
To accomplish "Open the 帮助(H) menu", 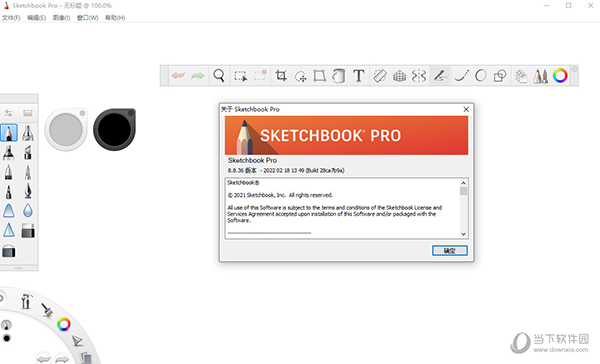I will (x=115, y=18).
